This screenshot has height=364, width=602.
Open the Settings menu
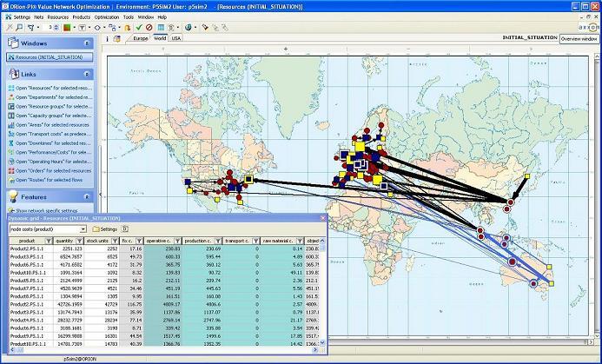tap(22, 17)
